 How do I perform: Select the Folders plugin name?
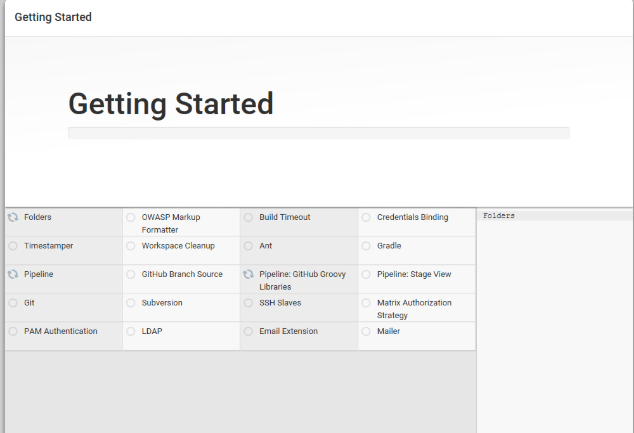(38, 217)
